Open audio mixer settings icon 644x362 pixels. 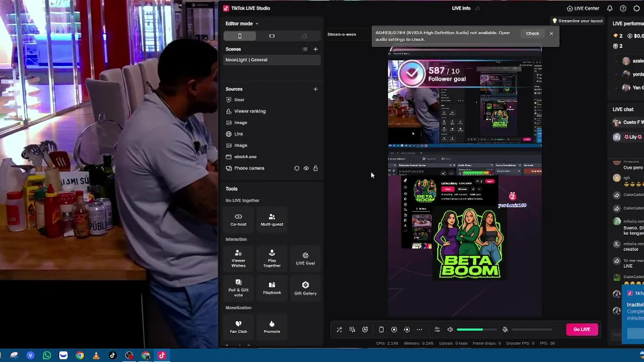pos(437,330)
